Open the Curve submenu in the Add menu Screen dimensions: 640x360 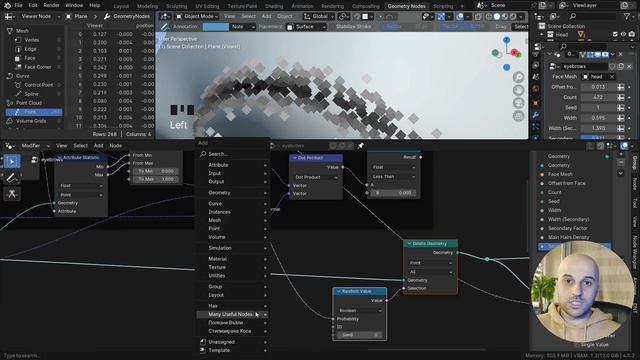point(233,204)
